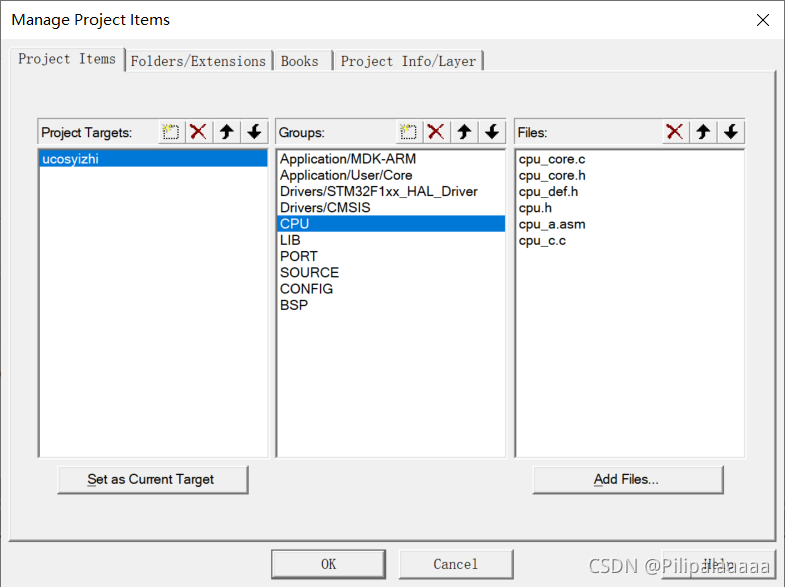Create a new Project Target
The height and width of the screenshot is (587, 785).
pyautogui.click(x=171, y=132)
